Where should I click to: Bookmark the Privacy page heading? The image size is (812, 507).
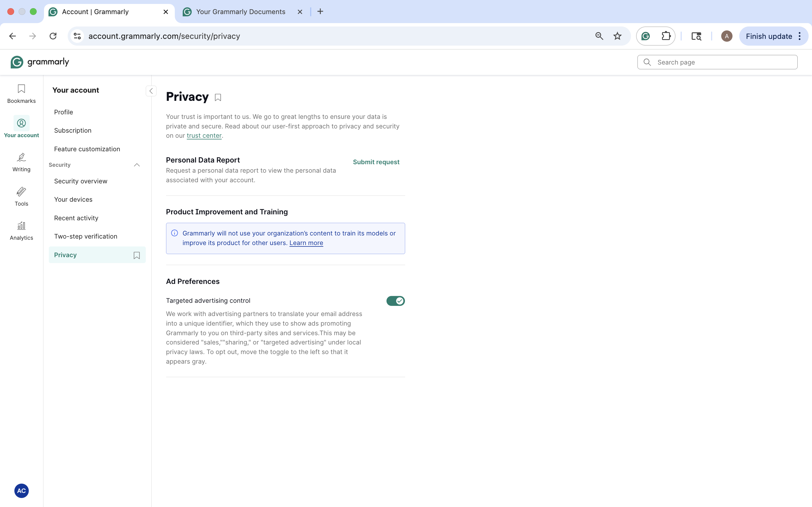pos(218,97)
